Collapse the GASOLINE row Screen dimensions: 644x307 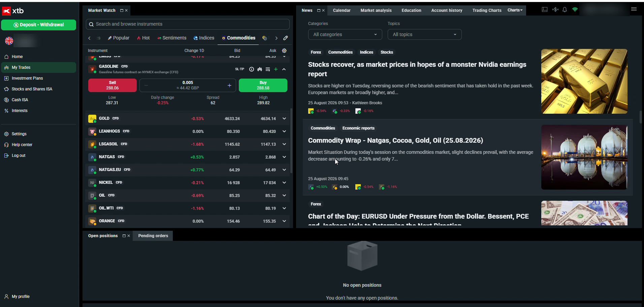click(284, 69)
